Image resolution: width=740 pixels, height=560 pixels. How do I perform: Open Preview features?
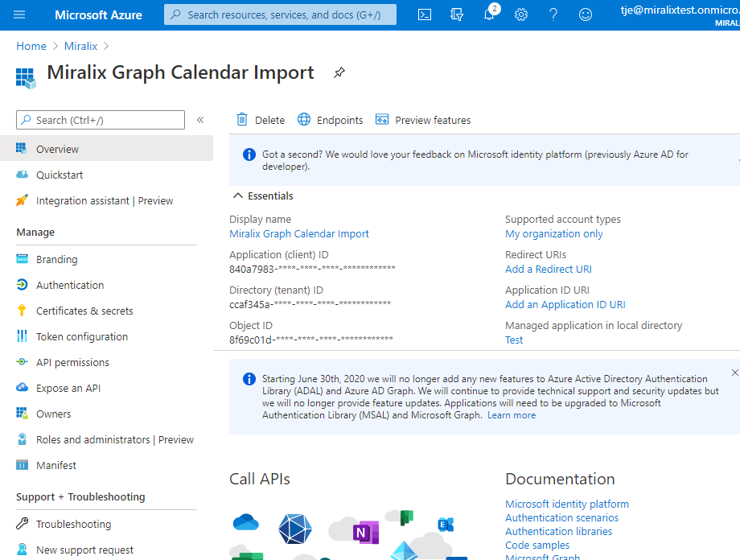pyautogui.click(x=423, y=120)
